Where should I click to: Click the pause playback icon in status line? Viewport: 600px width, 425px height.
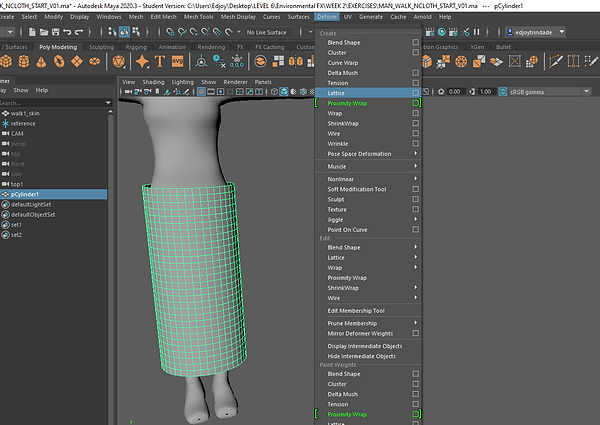476,32
